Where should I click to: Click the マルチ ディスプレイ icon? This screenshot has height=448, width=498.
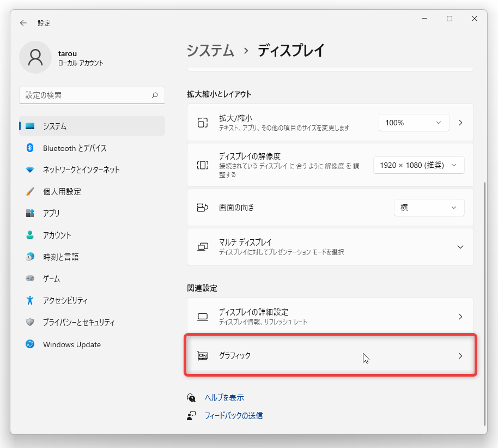[203, 247]
